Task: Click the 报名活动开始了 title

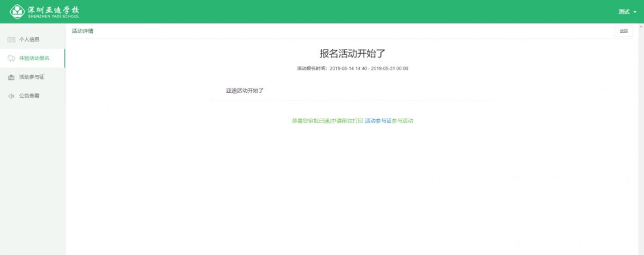Action: coord(352,54)
